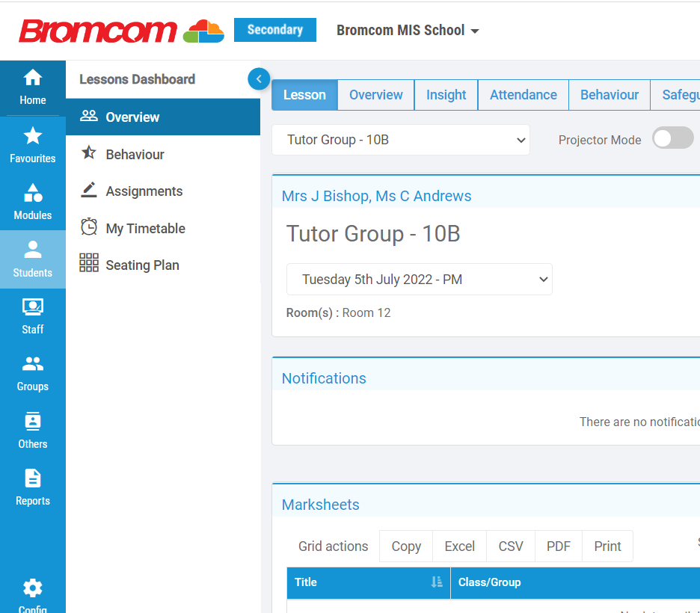Viewport: 700px width, 613px height.
Task: Open the Safeguarding tab
Action: pyautogui.click(x=675, y=95)
